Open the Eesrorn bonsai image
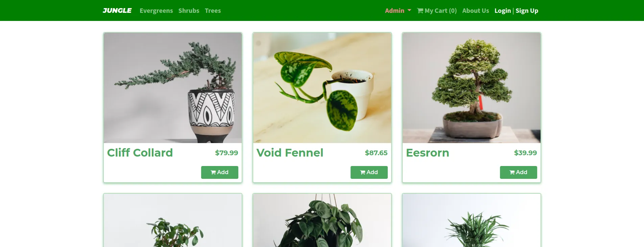This screenshot has height=247, width=644. pos(472,88)
